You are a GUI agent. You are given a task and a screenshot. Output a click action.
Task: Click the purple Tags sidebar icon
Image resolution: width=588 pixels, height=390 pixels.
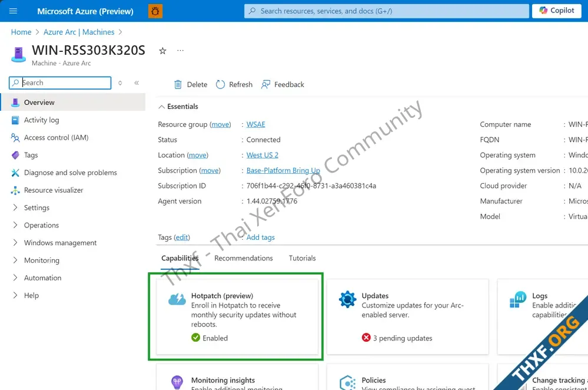pyautogui.click(x=15, y=155)
